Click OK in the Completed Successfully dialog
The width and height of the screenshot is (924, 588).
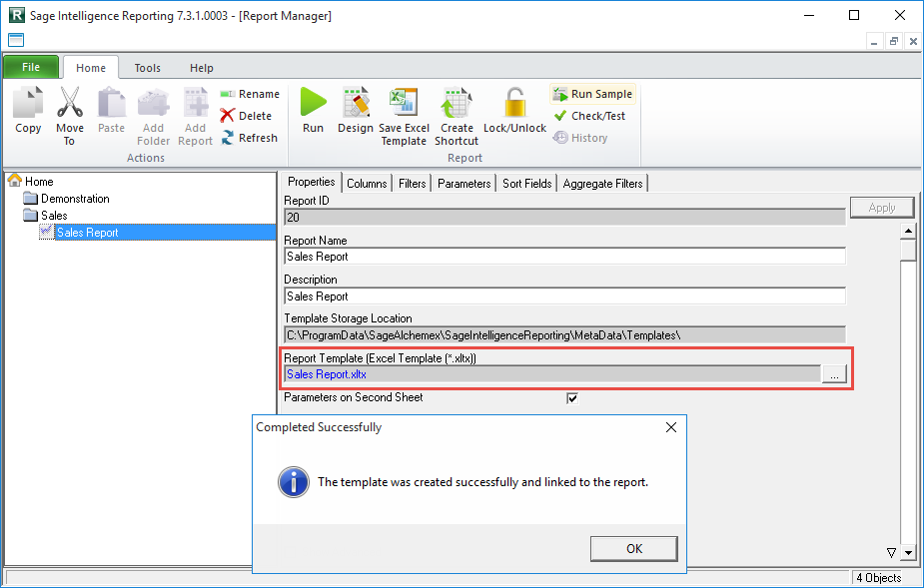tap(634, 548)
